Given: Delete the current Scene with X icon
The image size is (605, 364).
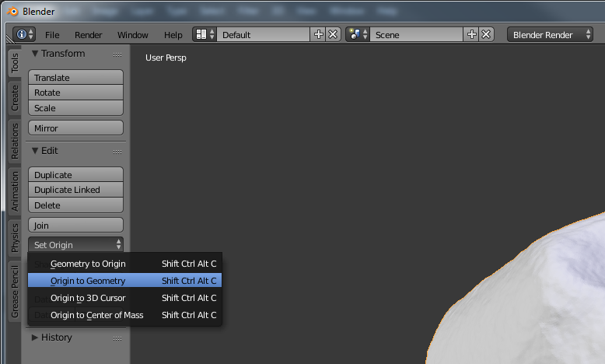Looking at the screenshot, I should pyautogui.click(x=486, y=35).
